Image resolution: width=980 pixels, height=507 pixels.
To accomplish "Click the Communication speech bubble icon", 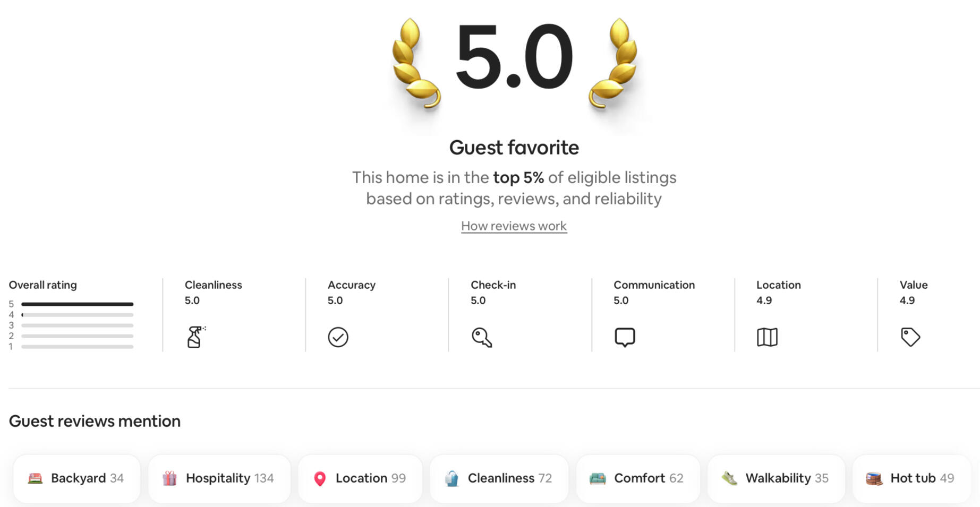I will tap(625, 337).
